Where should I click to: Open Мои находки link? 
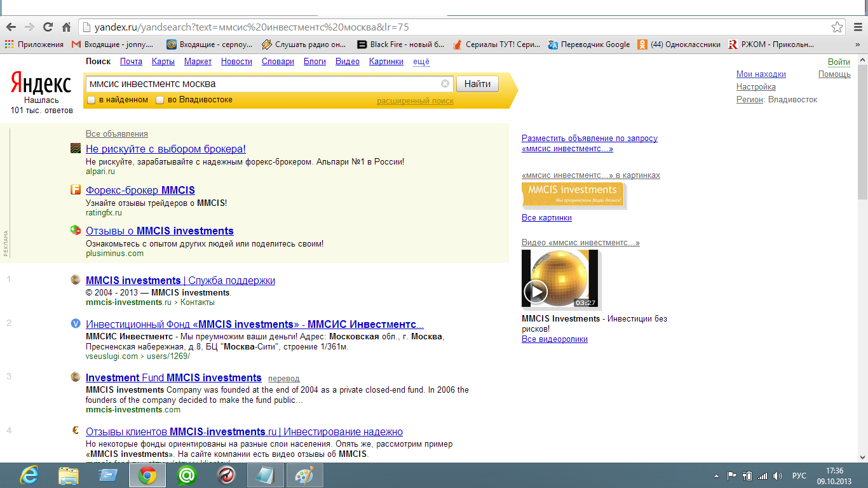pyautogui.click(x=761, y=74)
